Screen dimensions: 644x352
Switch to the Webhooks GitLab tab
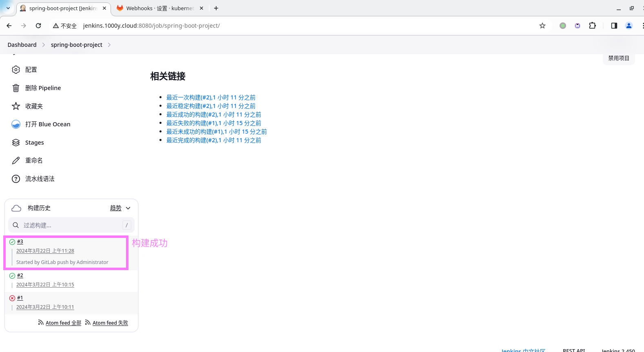click(x=159, y=8)
